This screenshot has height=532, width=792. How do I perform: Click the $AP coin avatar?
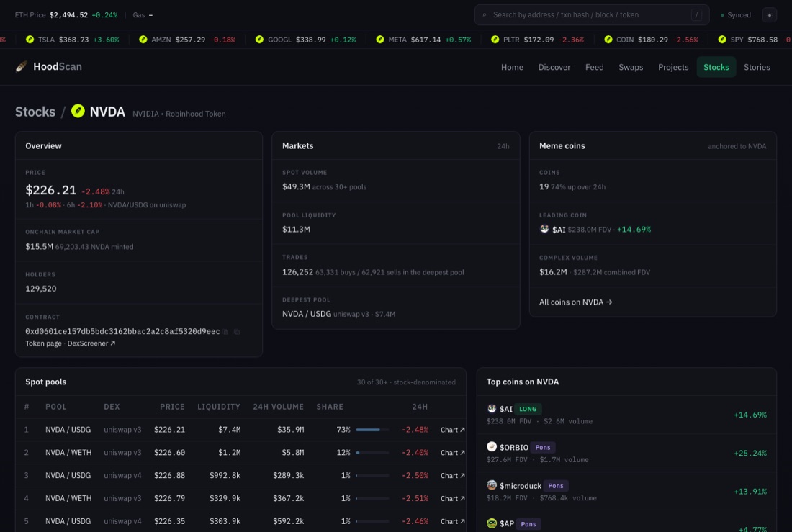pyautogui.click(x=492, y=523)
